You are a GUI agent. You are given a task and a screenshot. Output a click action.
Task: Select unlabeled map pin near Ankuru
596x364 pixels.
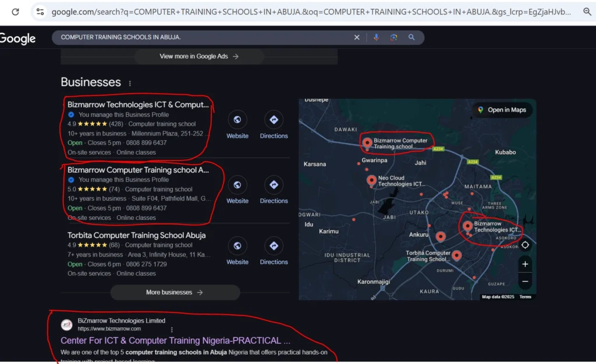tap(441, 237)
